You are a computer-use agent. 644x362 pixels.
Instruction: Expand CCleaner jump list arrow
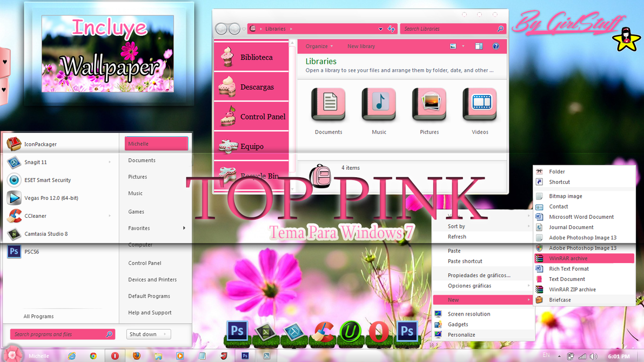(110, 216)
